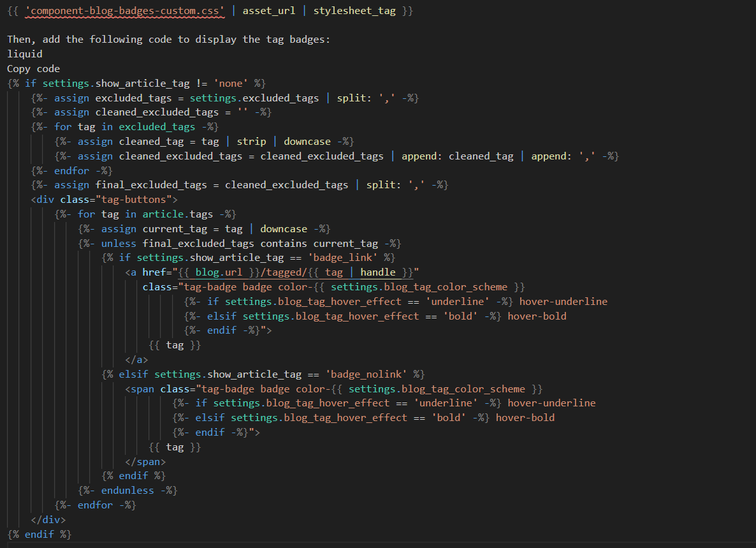Click the closing </span> tag
Viewport: 756px width, 548px height.
point(146,461)
